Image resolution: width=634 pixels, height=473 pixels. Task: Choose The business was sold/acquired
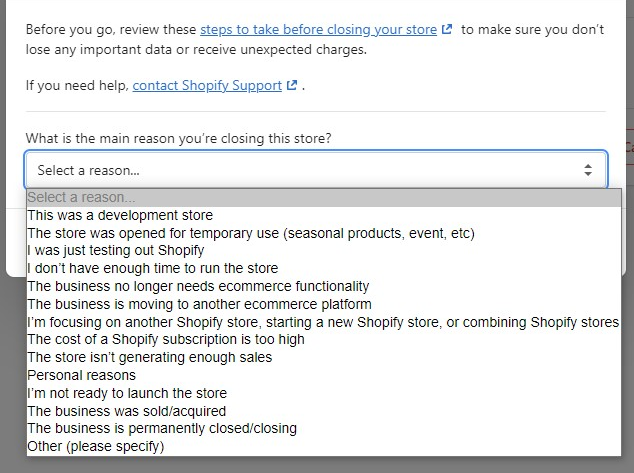coord(324,411)
